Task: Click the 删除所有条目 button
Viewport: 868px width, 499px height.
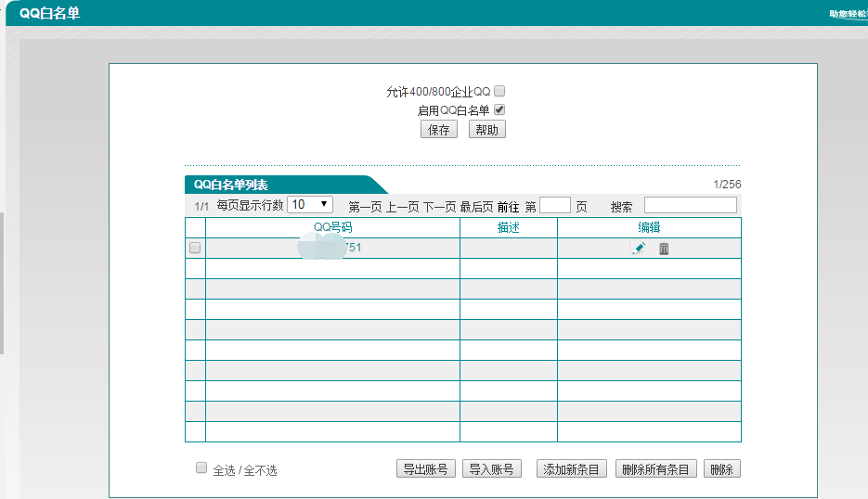Action: pyautogui.click(x=656, y=468)
